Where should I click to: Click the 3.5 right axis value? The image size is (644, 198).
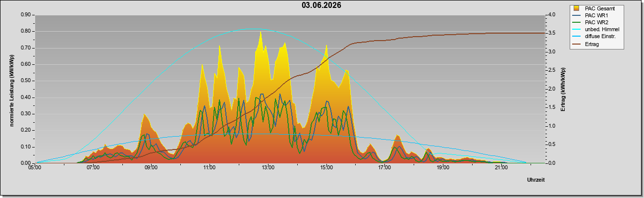coord(552,33)
